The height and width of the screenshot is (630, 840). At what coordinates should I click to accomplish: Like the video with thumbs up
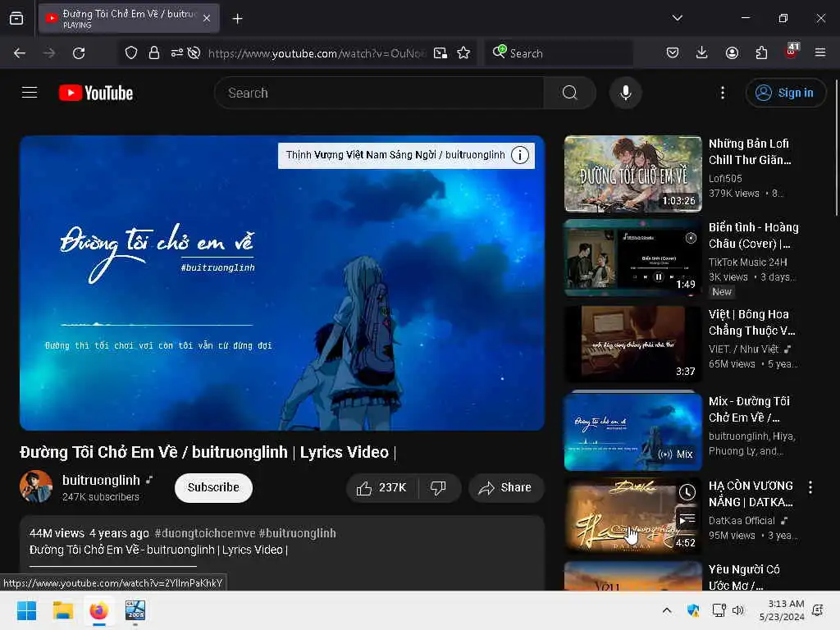pyautogui.click(x=382, y=487)
